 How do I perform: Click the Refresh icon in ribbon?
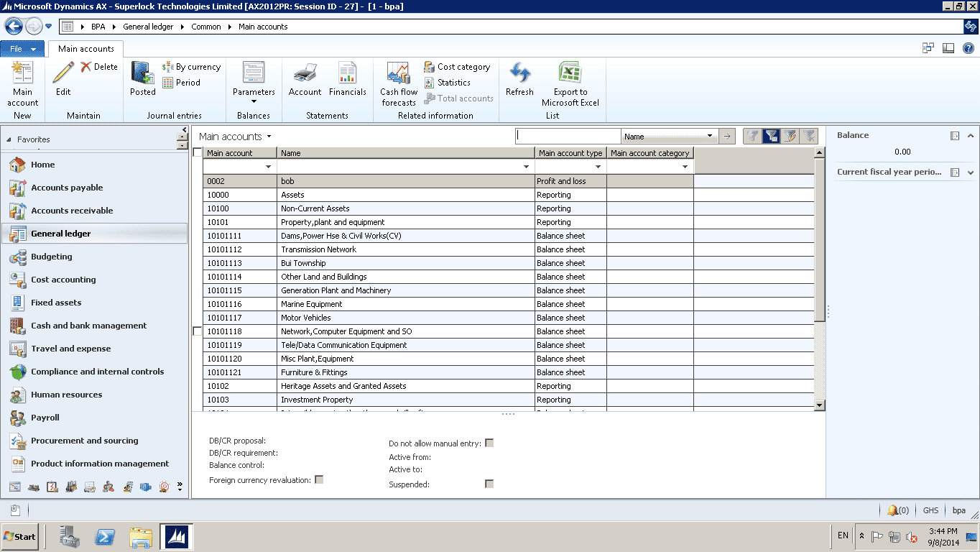(x=519, y=73)
